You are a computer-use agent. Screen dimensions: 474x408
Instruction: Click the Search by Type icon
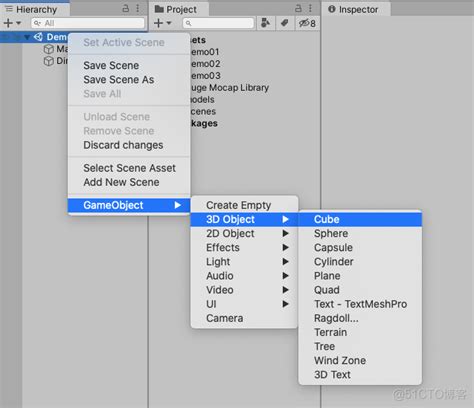coord(266,23)
